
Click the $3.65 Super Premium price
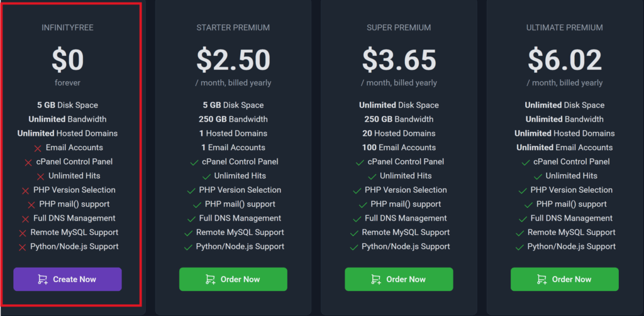pyautogui.click(x=399, y=60)
